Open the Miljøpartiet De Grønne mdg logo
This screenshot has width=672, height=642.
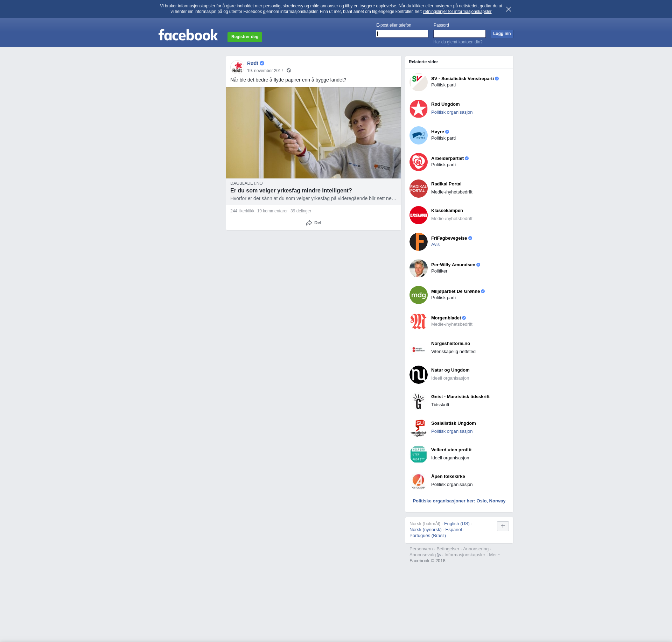point(418,295)
